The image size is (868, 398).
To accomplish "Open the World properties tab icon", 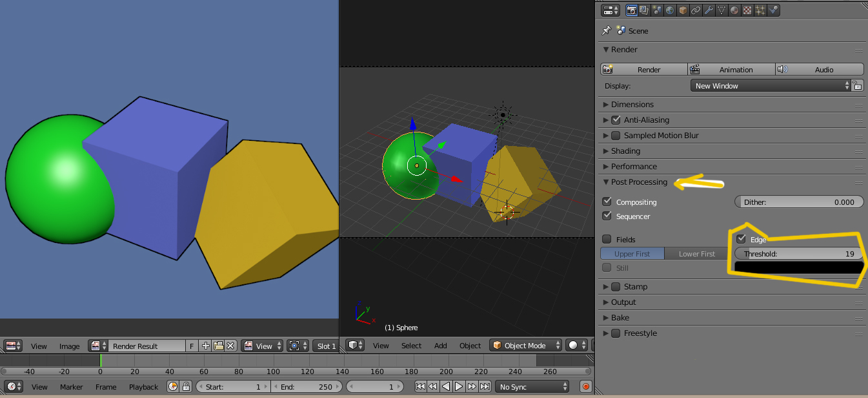I will 669,10.
